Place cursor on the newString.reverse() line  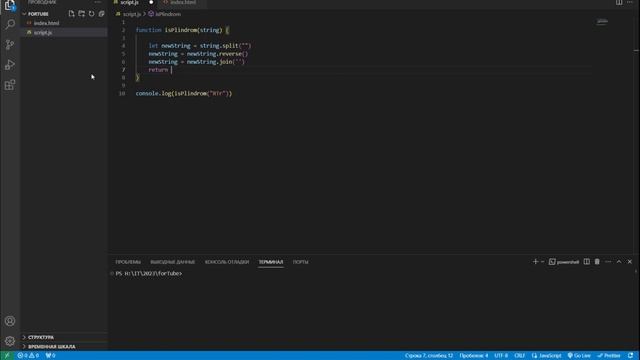coord(198,54)
